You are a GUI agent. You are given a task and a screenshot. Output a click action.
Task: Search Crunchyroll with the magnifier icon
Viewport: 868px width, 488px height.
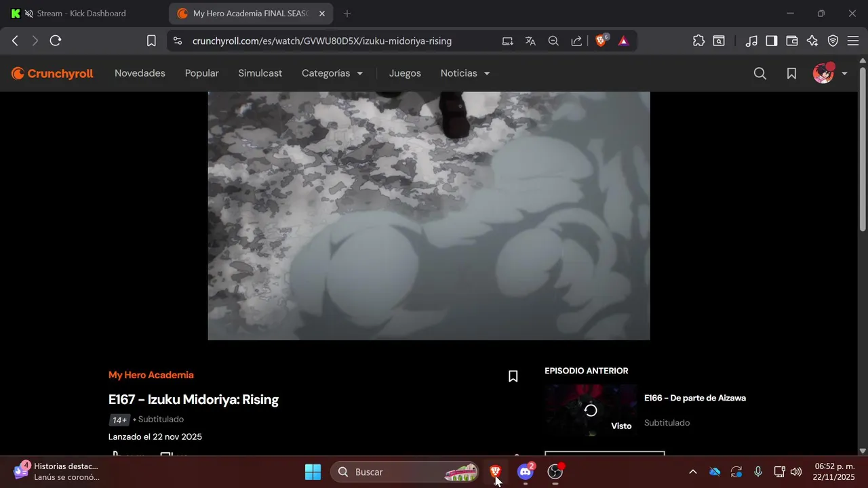click(x=760, y=73)
